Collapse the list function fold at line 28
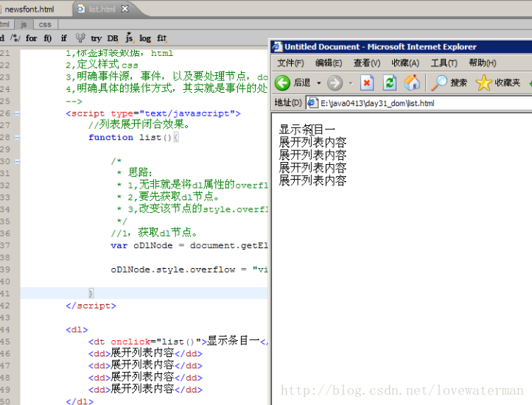Image resolution: width=532 pixels, height=405 pixels. click(x=17, y=138)
